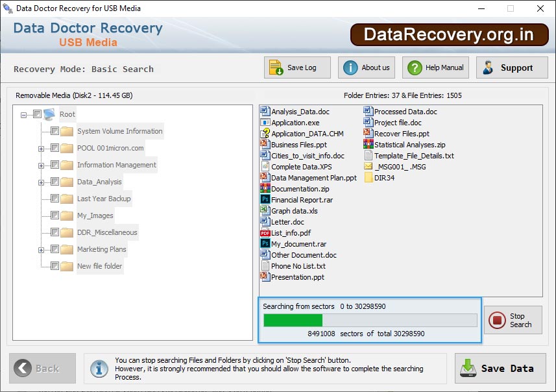The image size is (556, 392).
Task: Select the Project file.doc file name
Action: (x=398, y=123)
